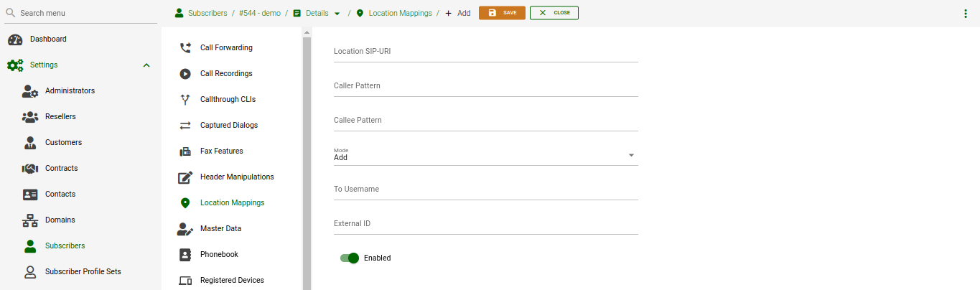Click the Subscribers green person icon
Screen dimensions: 980x290
(x=30, y=246)
